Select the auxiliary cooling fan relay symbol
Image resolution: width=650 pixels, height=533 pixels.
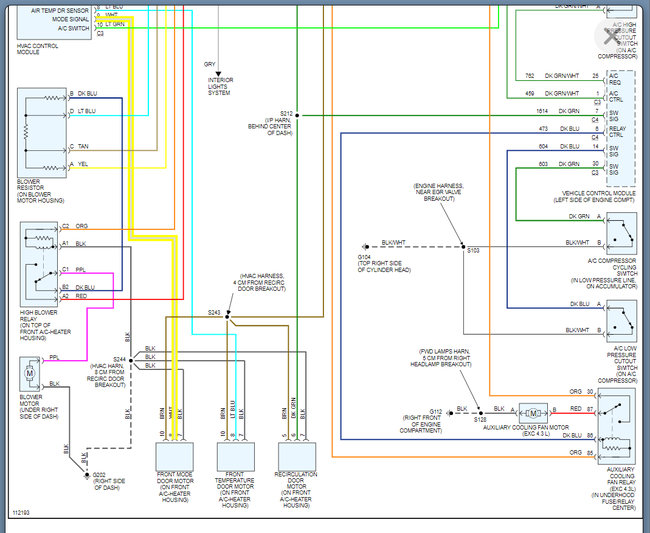coord(616,426)
